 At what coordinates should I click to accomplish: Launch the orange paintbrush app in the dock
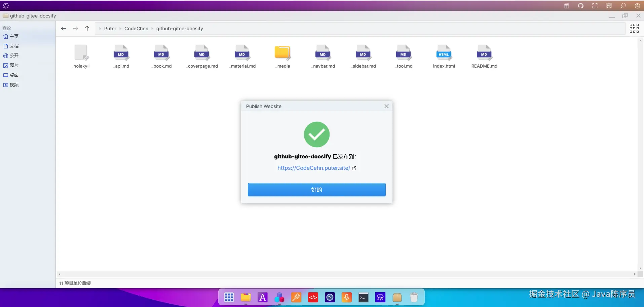tap(296, 297)
